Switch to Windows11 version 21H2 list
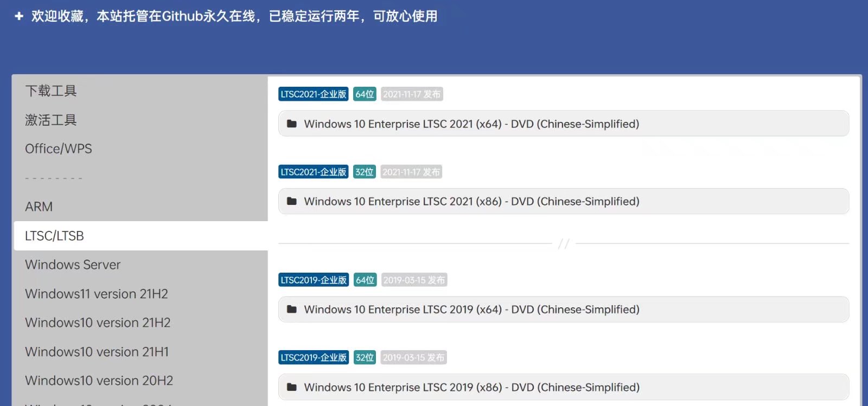Image resolution: width=868 pixels, height=406 pixels. pos(97,294)
